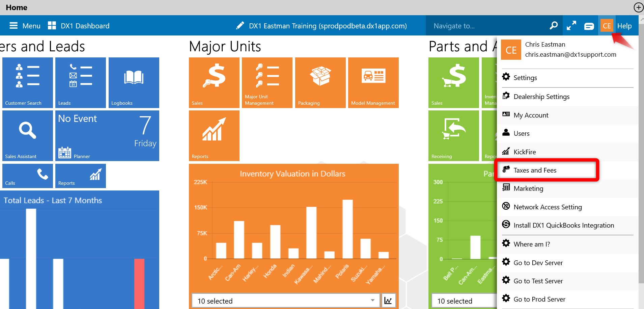The height and width of the screenshot is (309, 644).
Task: Click the Polaris bar in the Inventory Valuation chart
Action: 348,229
